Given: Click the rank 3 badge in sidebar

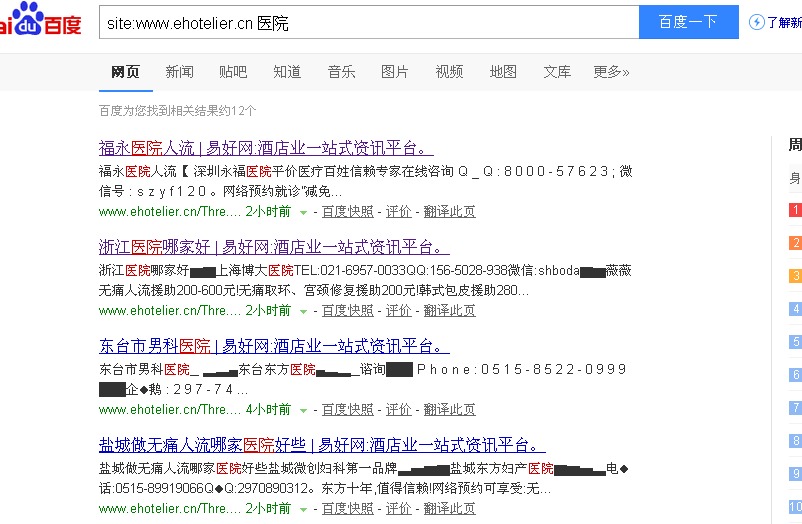Looking at the screenshot, I should [795, 276].
